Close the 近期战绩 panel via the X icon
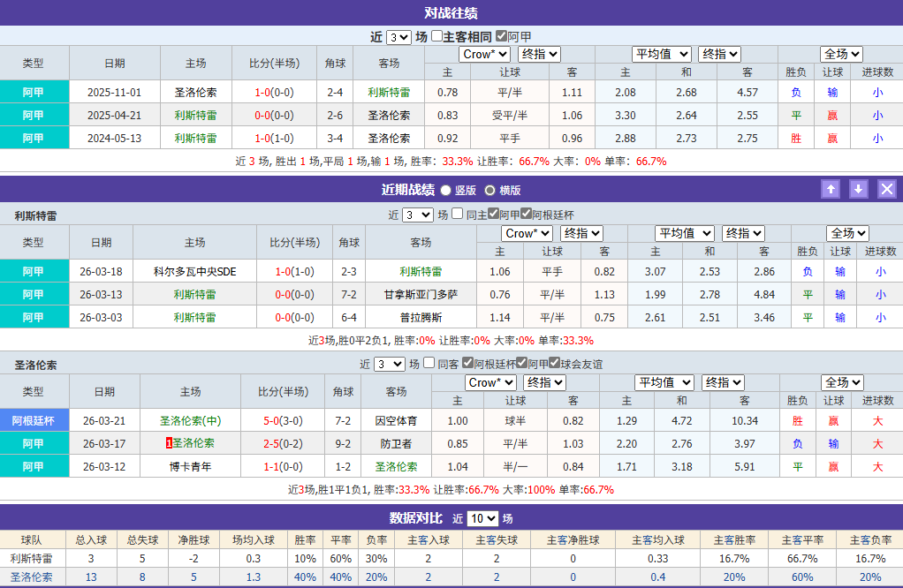This screenshot has width=903, height=588. click(886, 189)
